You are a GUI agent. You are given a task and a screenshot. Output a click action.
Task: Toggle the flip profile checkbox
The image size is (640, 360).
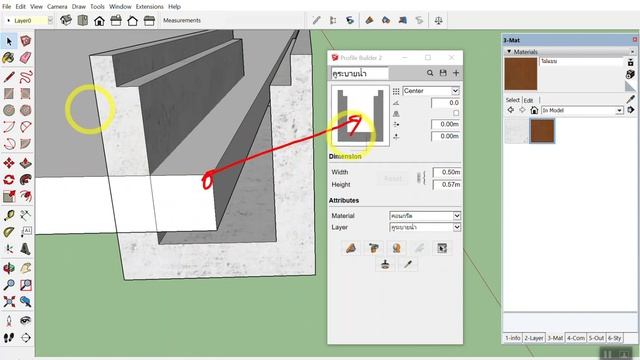456,113
